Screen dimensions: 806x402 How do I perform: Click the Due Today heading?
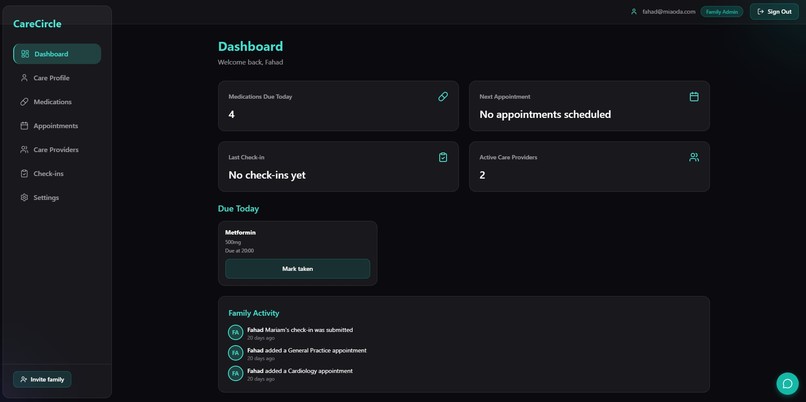coord(239,209)
